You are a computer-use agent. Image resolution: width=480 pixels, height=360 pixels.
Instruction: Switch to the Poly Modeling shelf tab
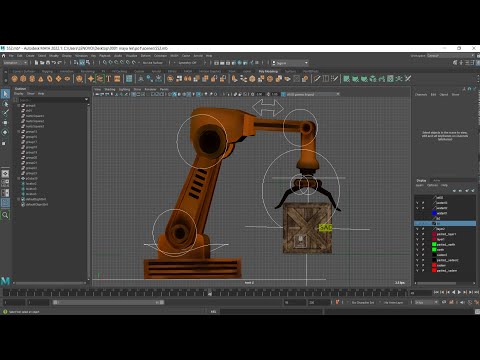(x=268, y=71)
